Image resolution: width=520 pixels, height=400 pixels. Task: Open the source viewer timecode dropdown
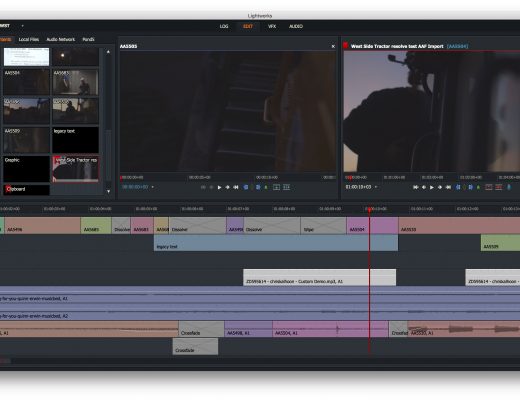click(153, 187)
